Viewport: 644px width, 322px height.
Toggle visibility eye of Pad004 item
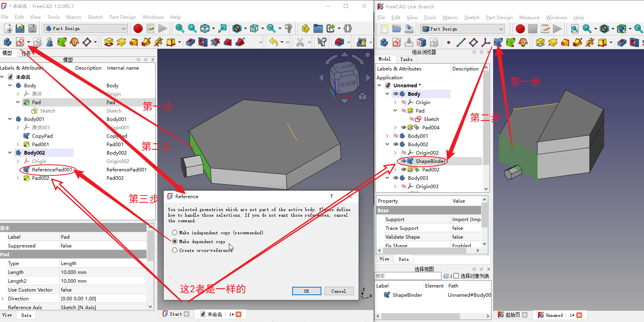pyautogui.click(x=403, y=127)
